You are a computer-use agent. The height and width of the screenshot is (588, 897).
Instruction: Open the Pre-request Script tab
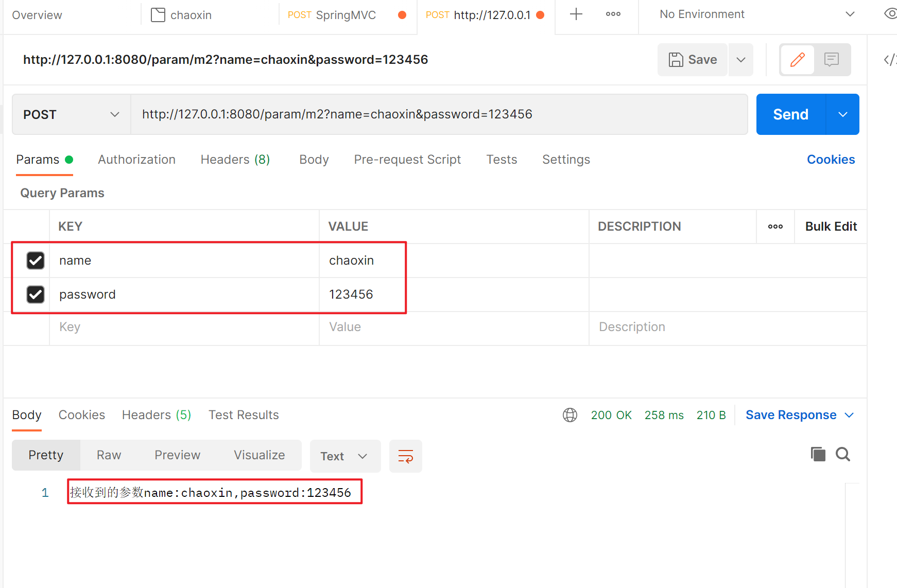click(x=407, y=160)
